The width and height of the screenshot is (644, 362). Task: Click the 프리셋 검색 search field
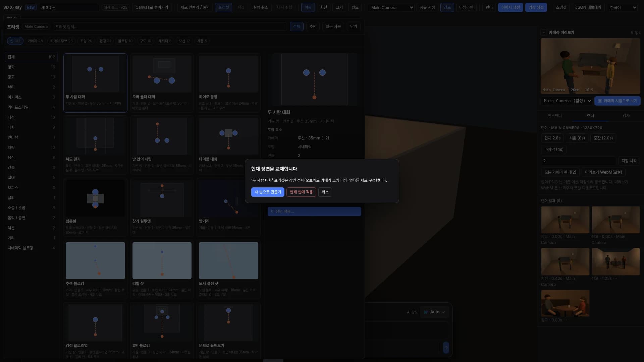[x=170, y=26]
